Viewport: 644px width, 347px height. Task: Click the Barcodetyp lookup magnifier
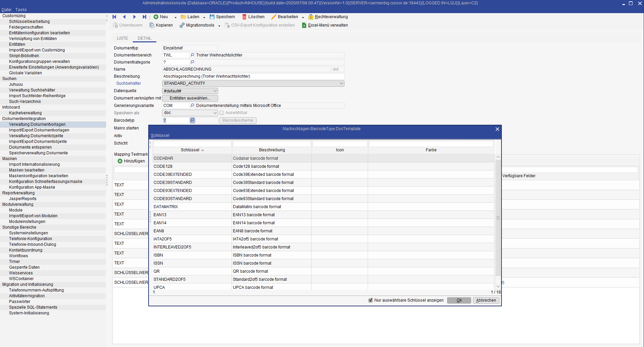coord(192,120)
